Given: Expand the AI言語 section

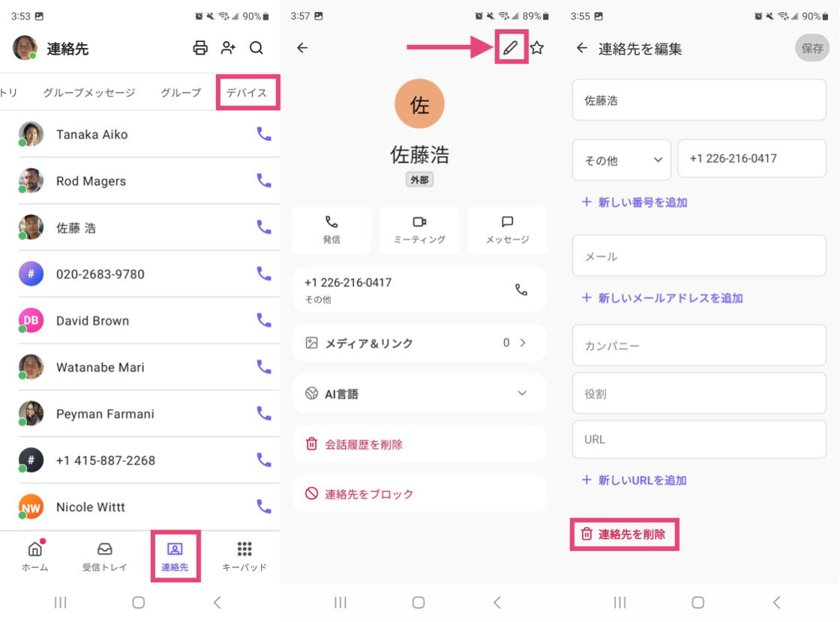Looking at the screenshot, I should [x=419, y=393].
